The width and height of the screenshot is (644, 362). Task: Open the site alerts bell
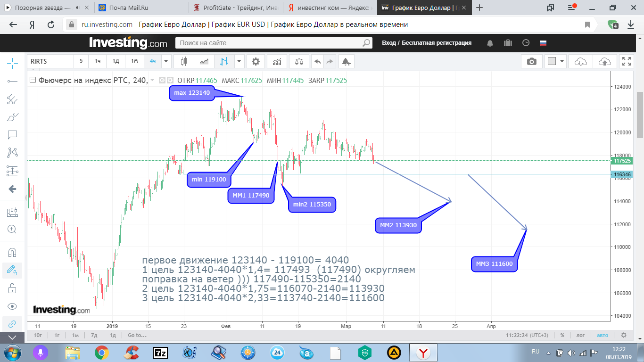(x=490, y=43)
